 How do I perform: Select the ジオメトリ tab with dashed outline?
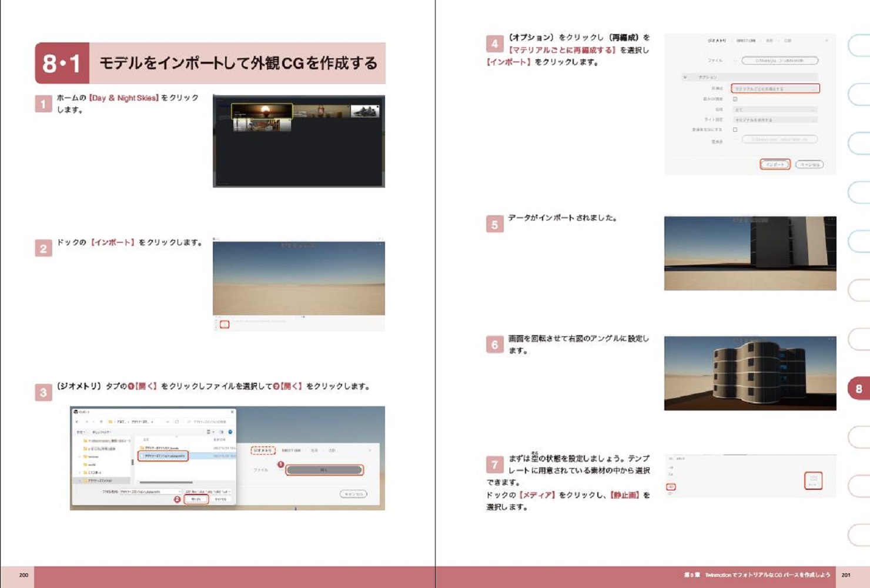point(263,450)
